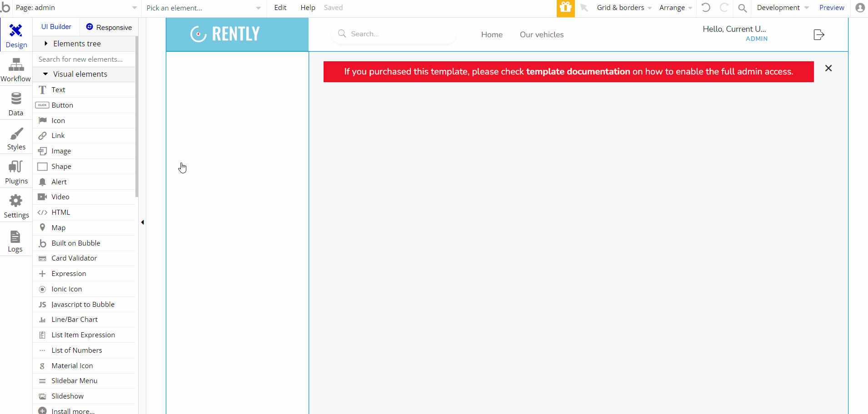Select the Link element
Screen dimensions: 868x414
(x=85, y=136)
